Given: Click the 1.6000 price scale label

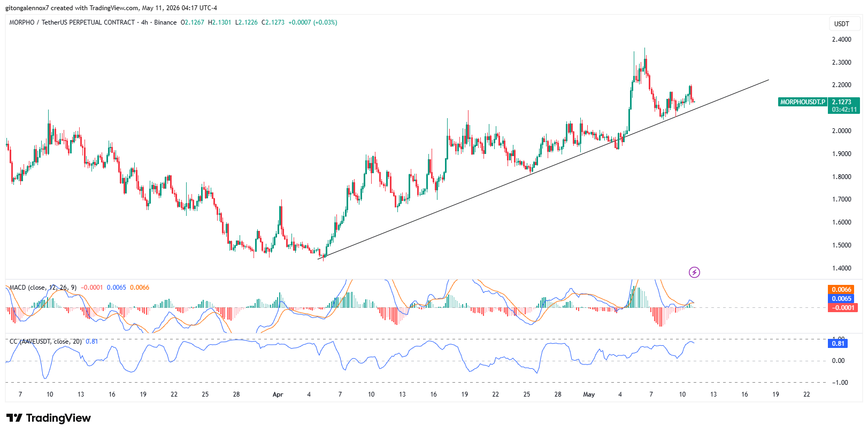Looking at the screenshot, I should (842, 222).
